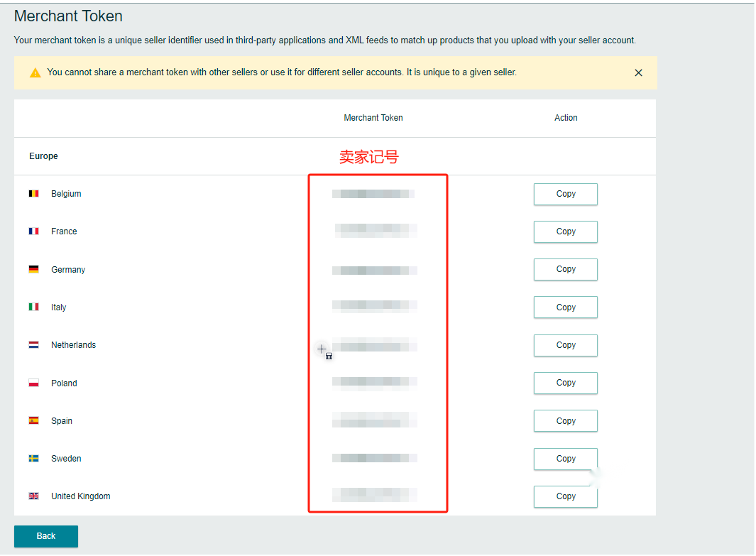Copy the France merchant token

(565, 231)
